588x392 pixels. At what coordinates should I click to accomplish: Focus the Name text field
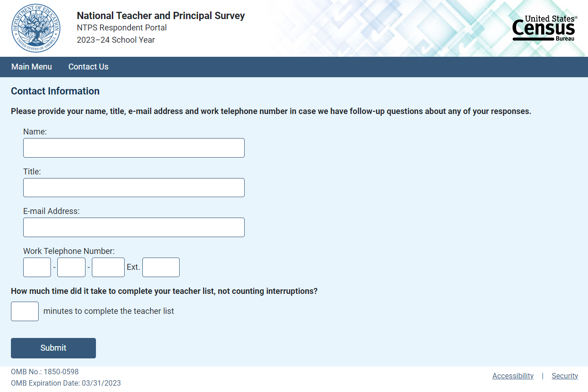click(134, 148)
